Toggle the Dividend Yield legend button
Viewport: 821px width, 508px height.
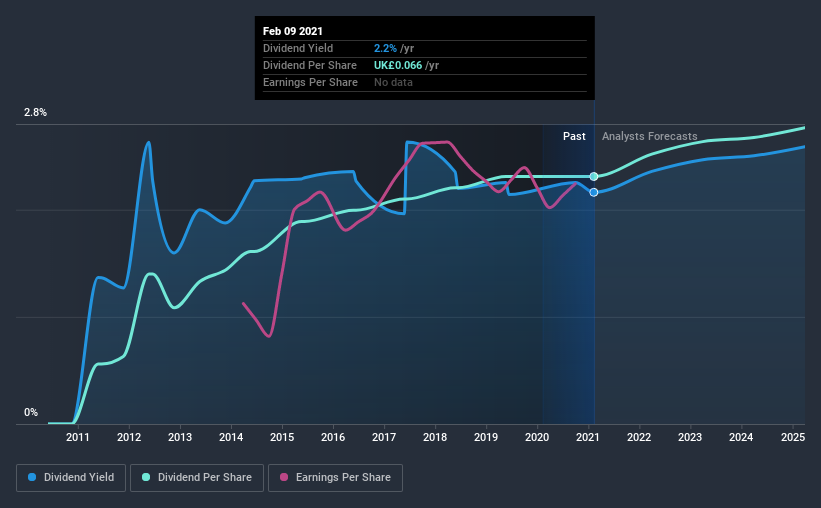(x=71, y=478)
